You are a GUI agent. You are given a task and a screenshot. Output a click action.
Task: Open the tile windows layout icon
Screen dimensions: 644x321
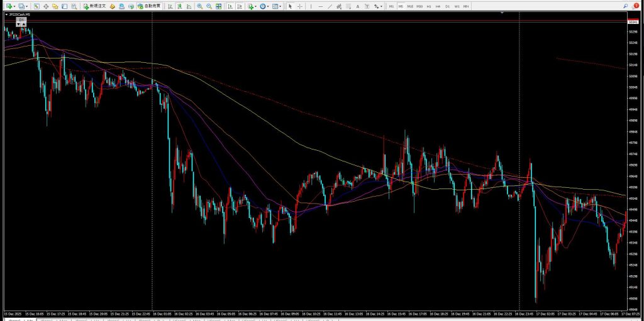(218, 6)
